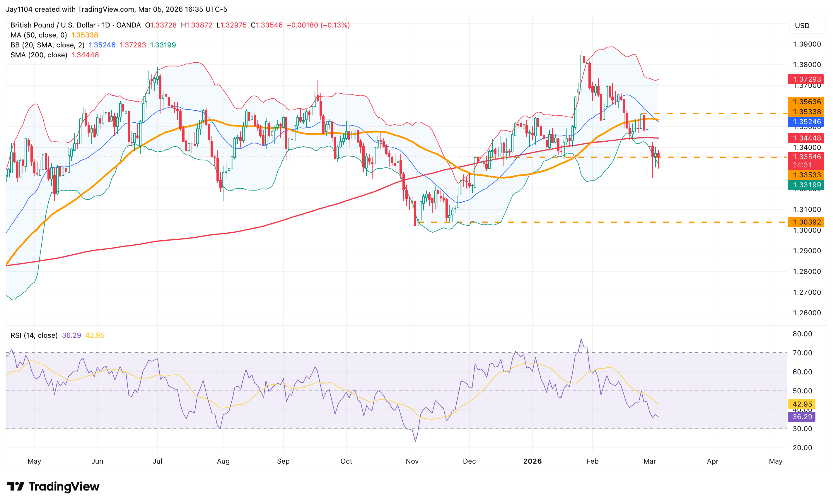Click the 2026 label on the time axis
This screenshot has width=833, height=504.
click(533, 461)
